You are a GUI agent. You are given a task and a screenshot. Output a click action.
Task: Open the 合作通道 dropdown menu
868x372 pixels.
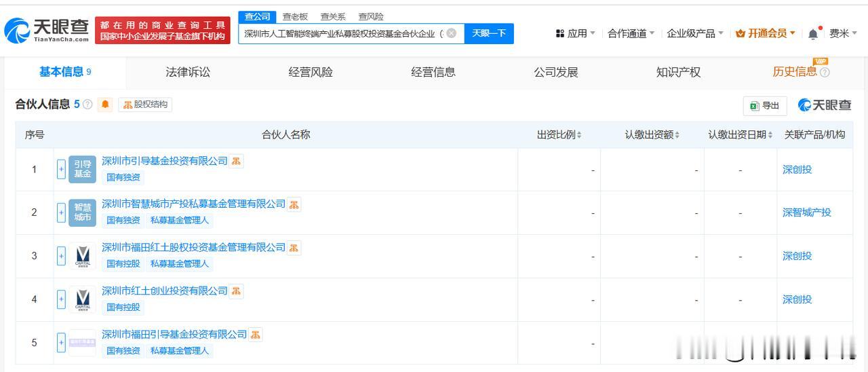tap(631, 33)
